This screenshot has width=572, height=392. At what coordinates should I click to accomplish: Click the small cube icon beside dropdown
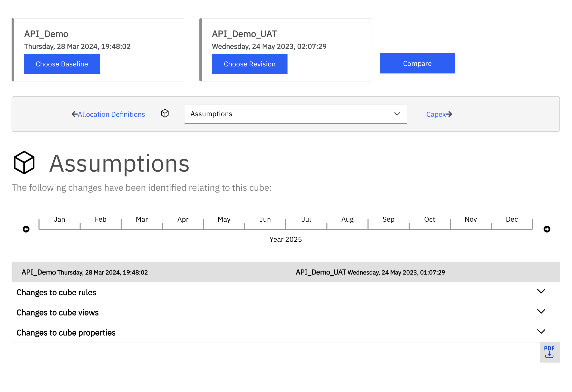pyautogui.click(x=165, y=113)
